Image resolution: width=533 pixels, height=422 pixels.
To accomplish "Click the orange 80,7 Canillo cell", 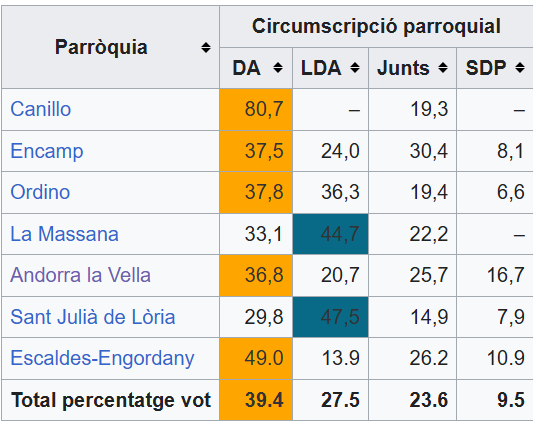I will pyautogui.click(x=256, y=109).
